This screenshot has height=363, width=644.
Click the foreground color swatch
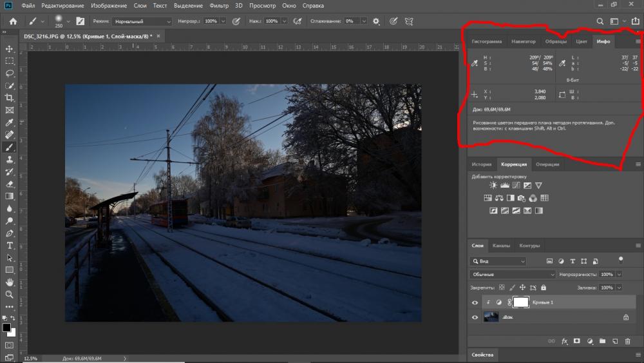point(6,328)
